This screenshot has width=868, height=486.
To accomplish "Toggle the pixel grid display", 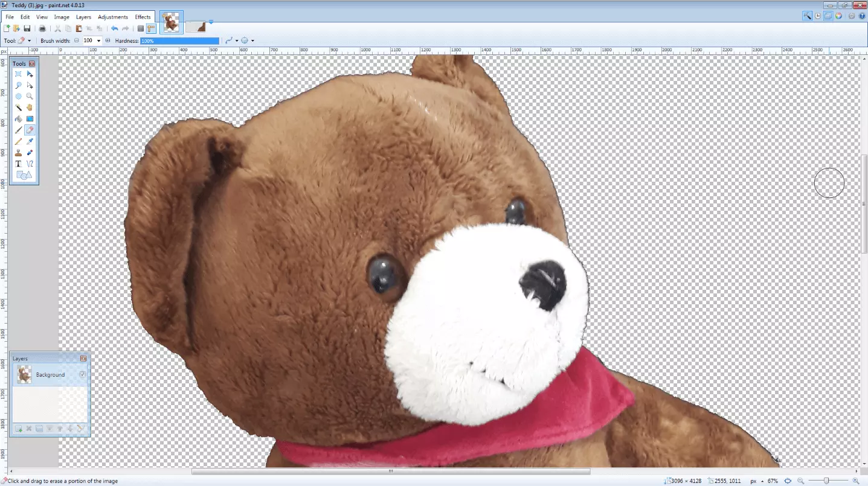I will click(141, 28).
